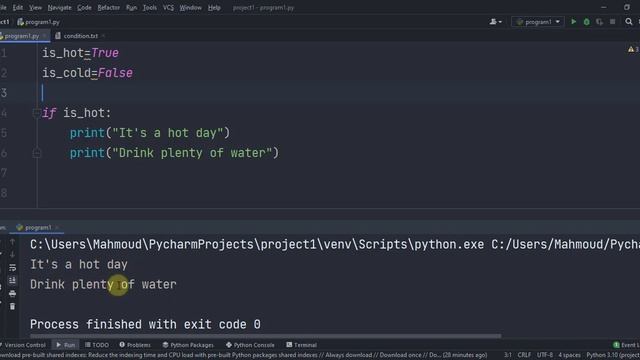Open the Tools menu
Image resolution: width=640 pixels, height=360 pixels.
tap(149, 7)
